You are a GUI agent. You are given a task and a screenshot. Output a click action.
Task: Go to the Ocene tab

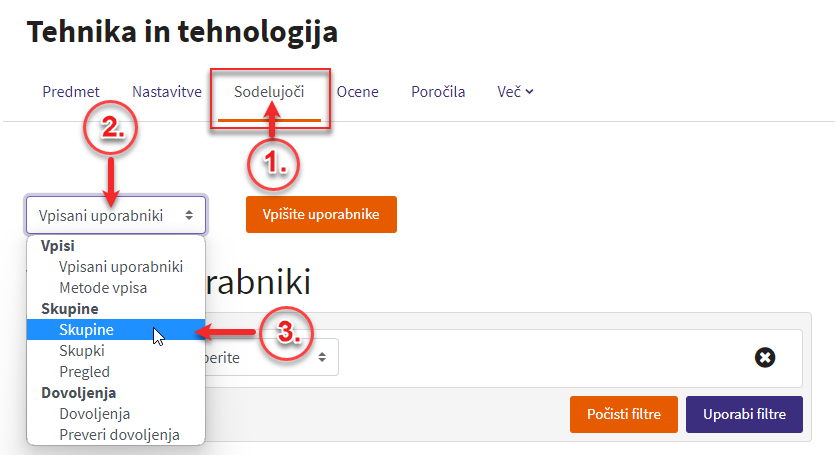click(357, 92)
